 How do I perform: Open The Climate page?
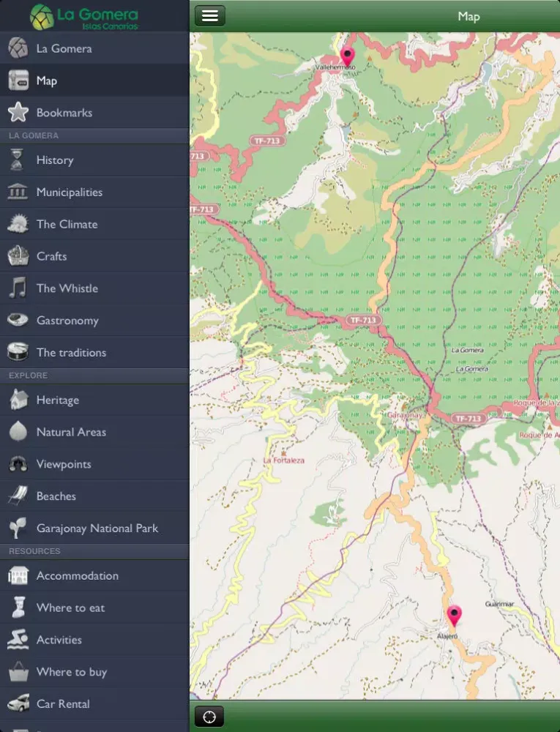pos(94,223)
